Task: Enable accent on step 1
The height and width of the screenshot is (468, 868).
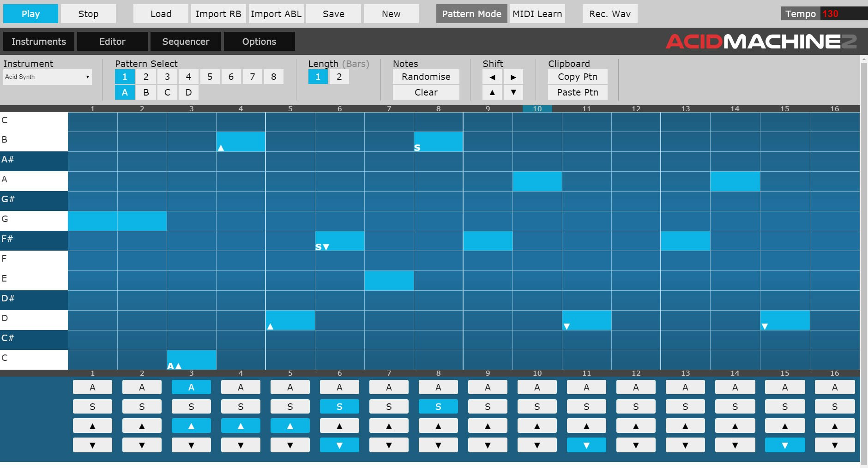Action: 92,387
